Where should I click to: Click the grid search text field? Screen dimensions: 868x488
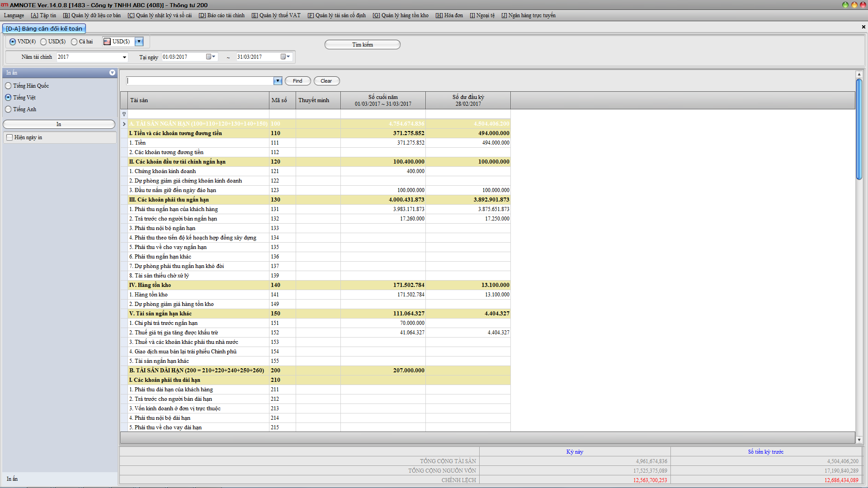tap(200, 81)
